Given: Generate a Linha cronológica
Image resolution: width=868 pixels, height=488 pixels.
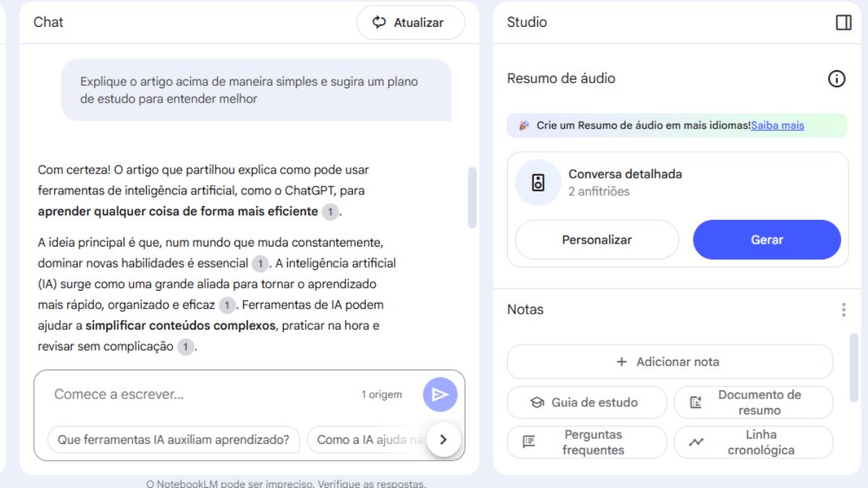Looking at the screenshot, I should tap(754, 442).
